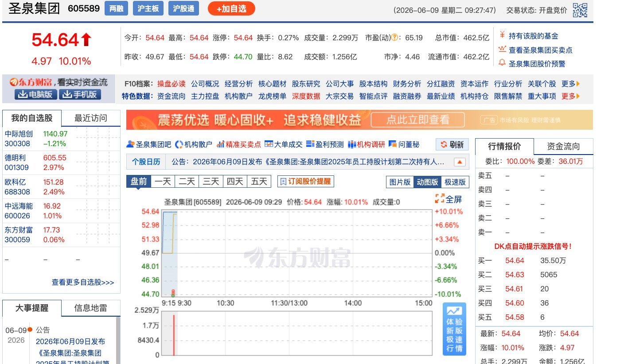This screenshot has width=624, height=364.
Task: Open 大单成交 icon link
Action: point(284,144)
